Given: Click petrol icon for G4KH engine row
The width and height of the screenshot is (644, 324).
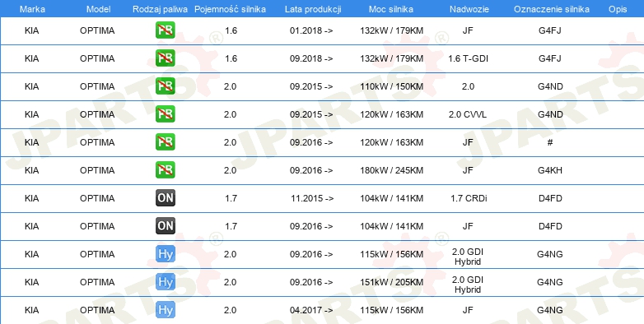Looking at the screenshot, I should point(165,169).
